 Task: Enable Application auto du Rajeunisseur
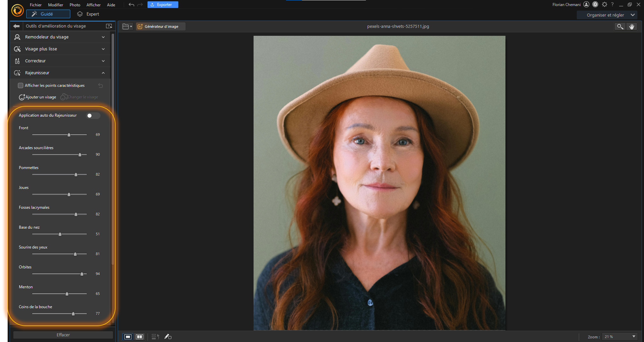tap(93, 116)
